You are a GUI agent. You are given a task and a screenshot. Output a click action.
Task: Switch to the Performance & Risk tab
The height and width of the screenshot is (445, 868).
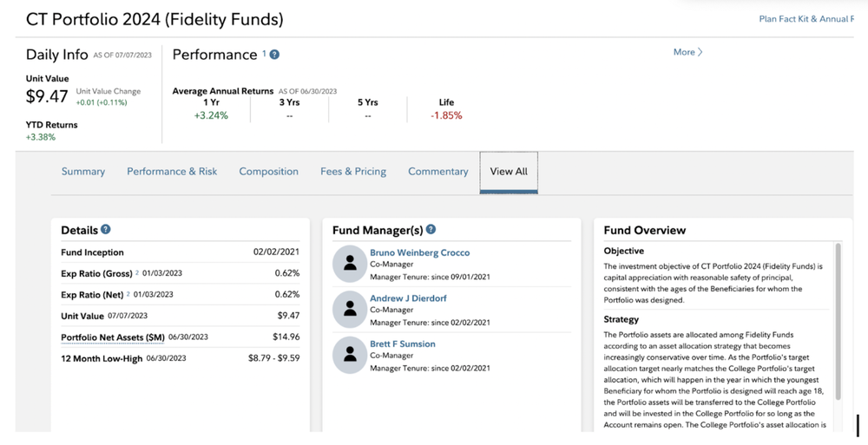(172, 172)
